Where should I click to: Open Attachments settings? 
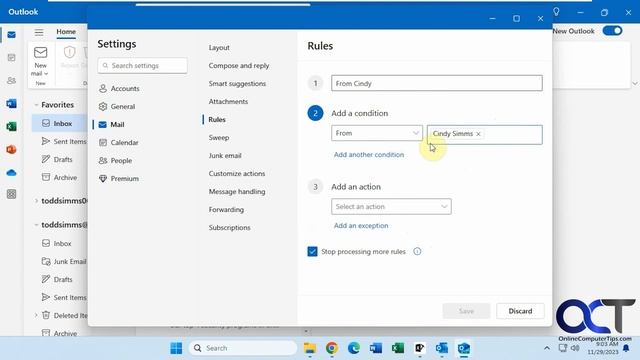point(228,102)
